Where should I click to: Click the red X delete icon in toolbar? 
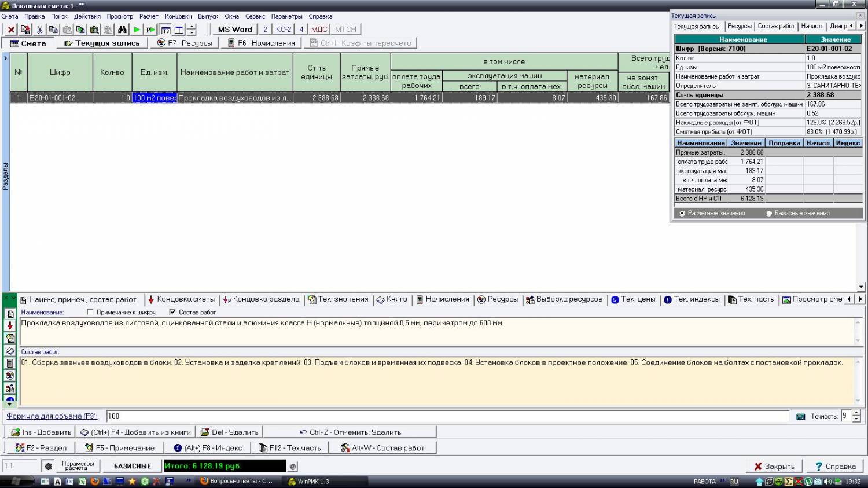tap(11, 30)
